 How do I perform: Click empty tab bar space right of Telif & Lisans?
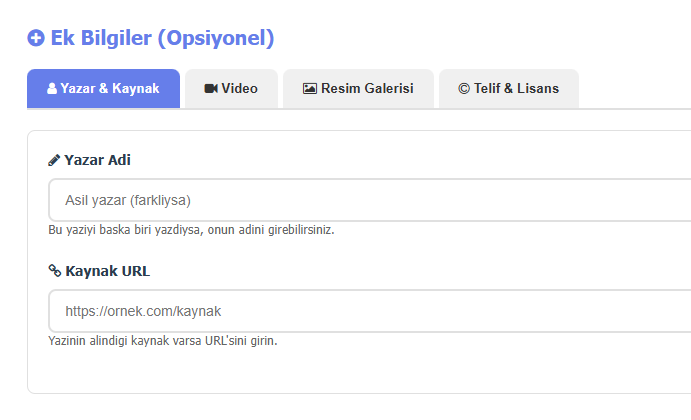coord(634,89)
